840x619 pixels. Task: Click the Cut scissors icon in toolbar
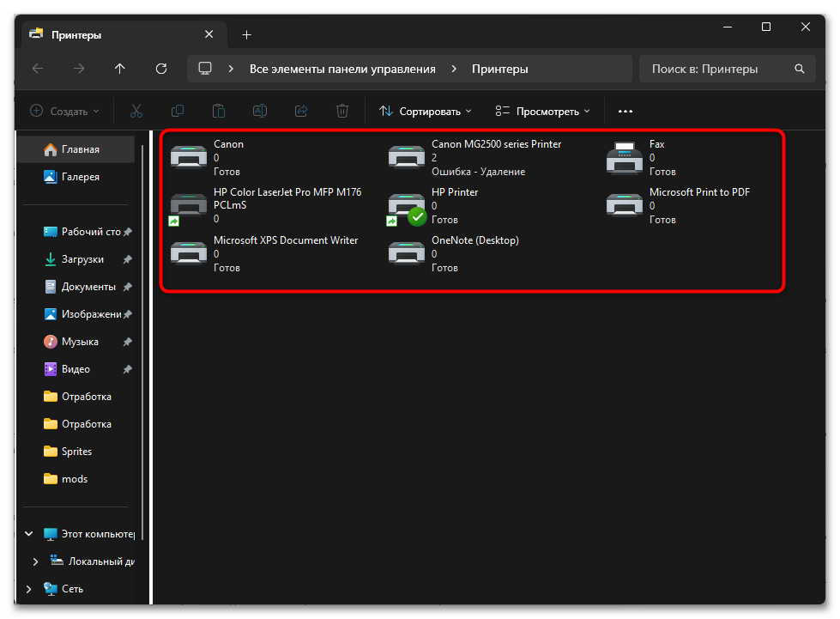[x=136, y=111]
